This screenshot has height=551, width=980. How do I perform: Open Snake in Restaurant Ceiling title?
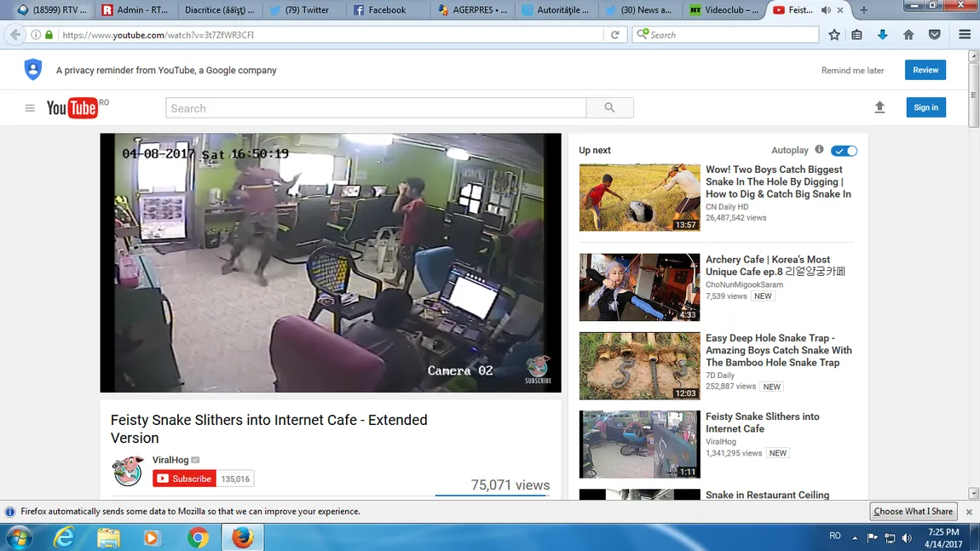point(767,495)
